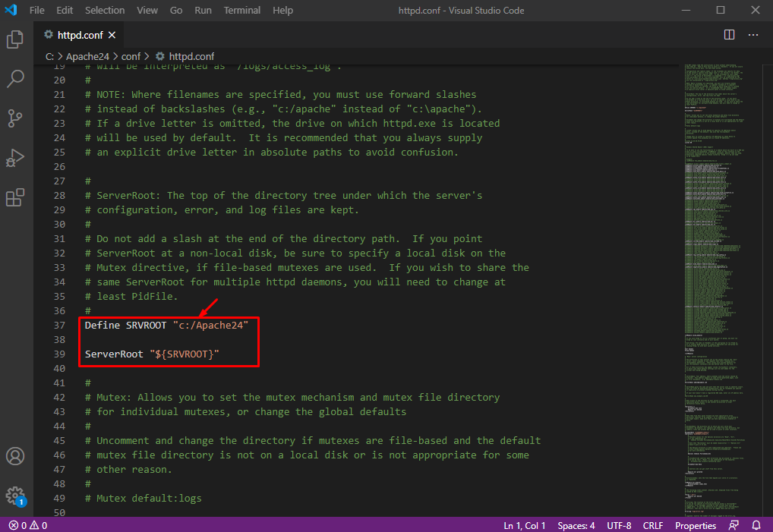Change encoding via UTF-8 status item
This screenshot has height=532, width=773.
[x=619, y=526]
